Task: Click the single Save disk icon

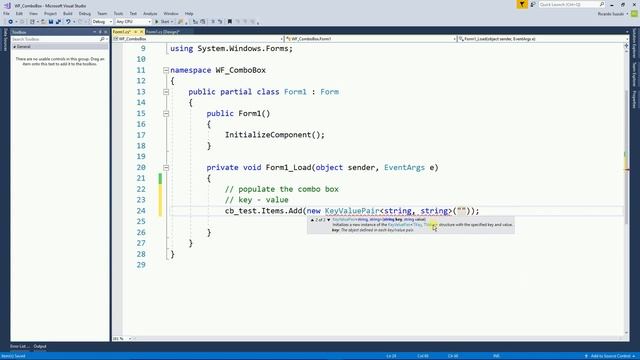Action: [x=51, y=22]
